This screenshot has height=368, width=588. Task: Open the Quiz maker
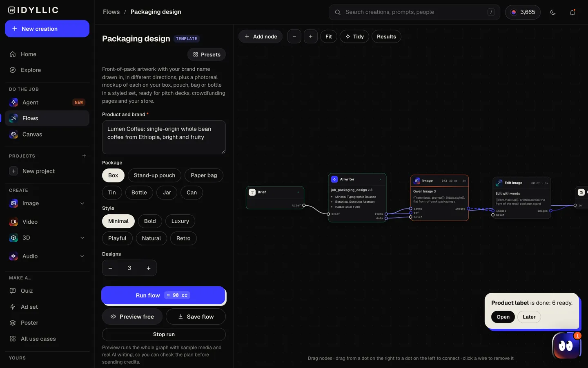tap(47, 291)
